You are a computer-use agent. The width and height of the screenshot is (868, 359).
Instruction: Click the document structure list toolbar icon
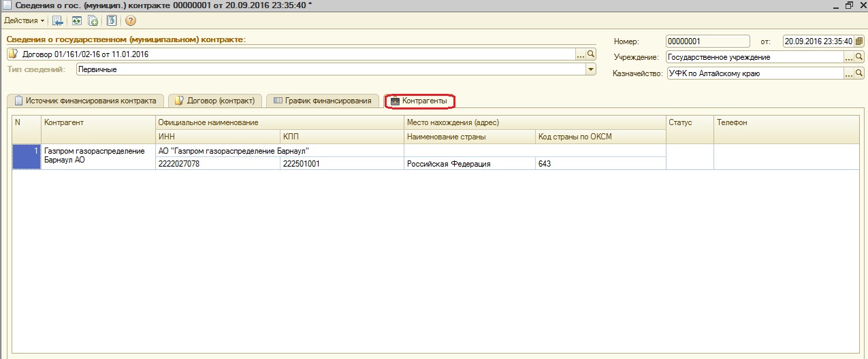click(112, 20)
